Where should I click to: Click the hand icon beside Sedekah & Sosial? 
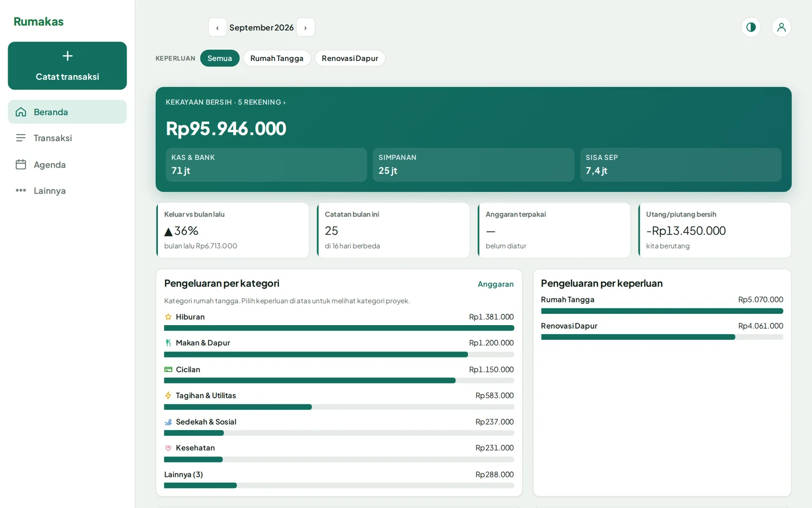click(x=168, y=422)
